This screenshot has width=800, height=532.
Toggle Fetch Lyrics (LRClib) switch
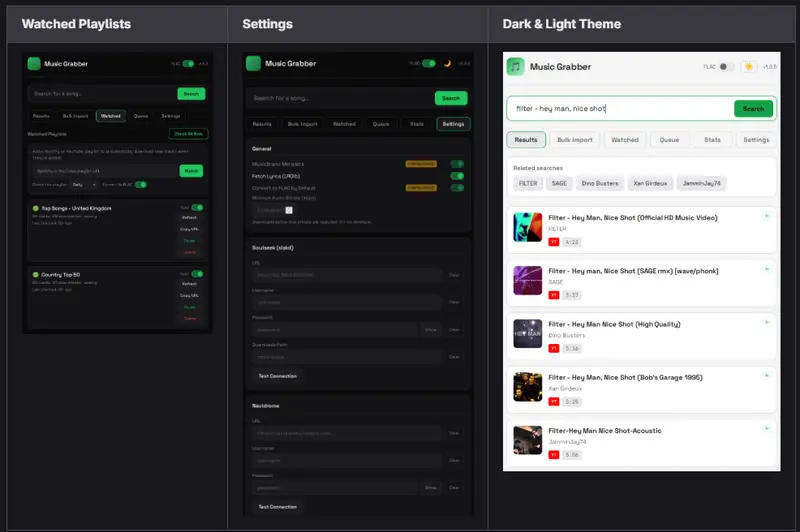(x=457, y=176)
